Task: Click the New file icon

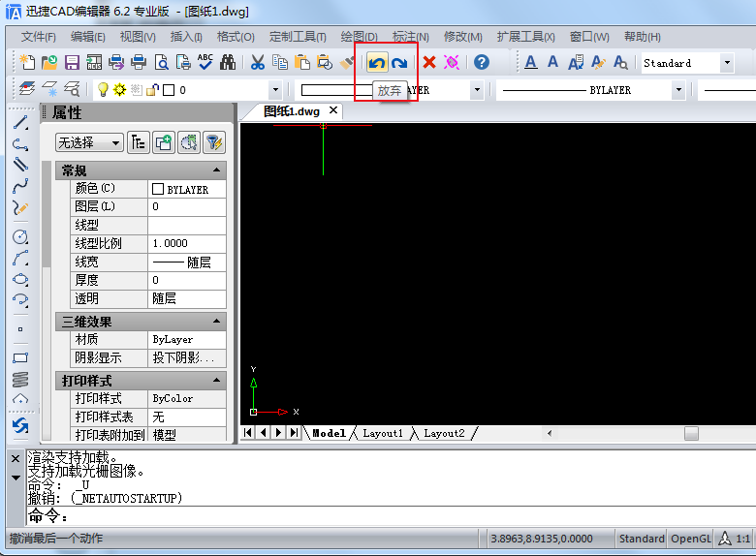Action: (27, 62)
